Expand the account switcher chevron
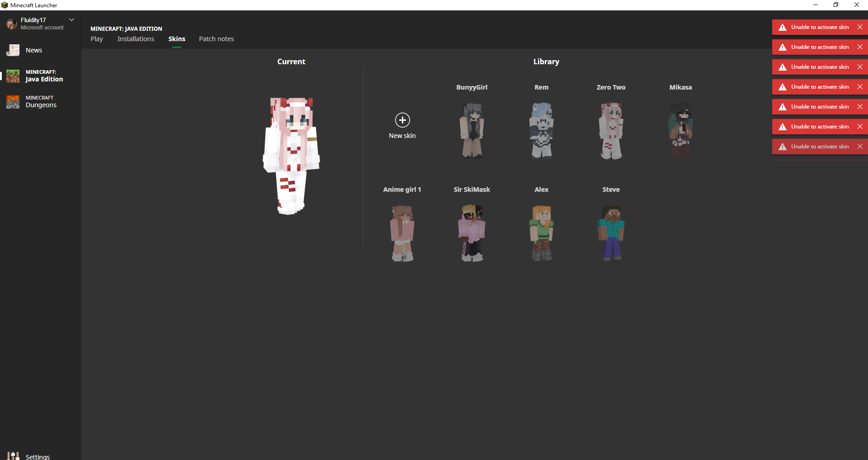868x460 pixels. pos(71,20)
